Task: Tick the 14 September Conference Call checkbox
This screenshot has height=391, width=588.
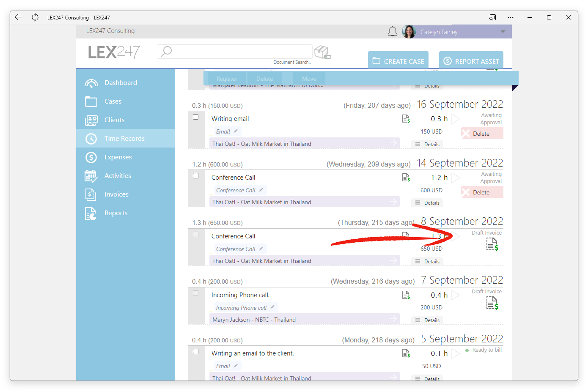Action: 195,176
